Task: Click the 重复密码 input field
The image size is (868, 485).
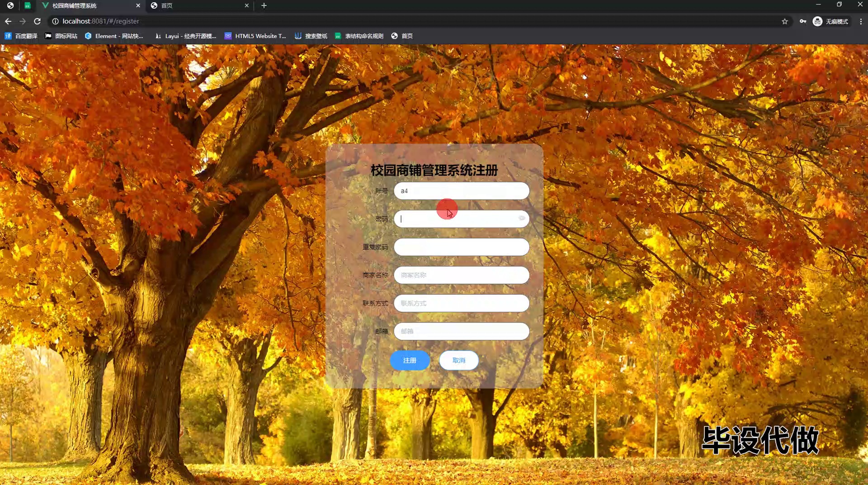Action: tap(461, 247)
